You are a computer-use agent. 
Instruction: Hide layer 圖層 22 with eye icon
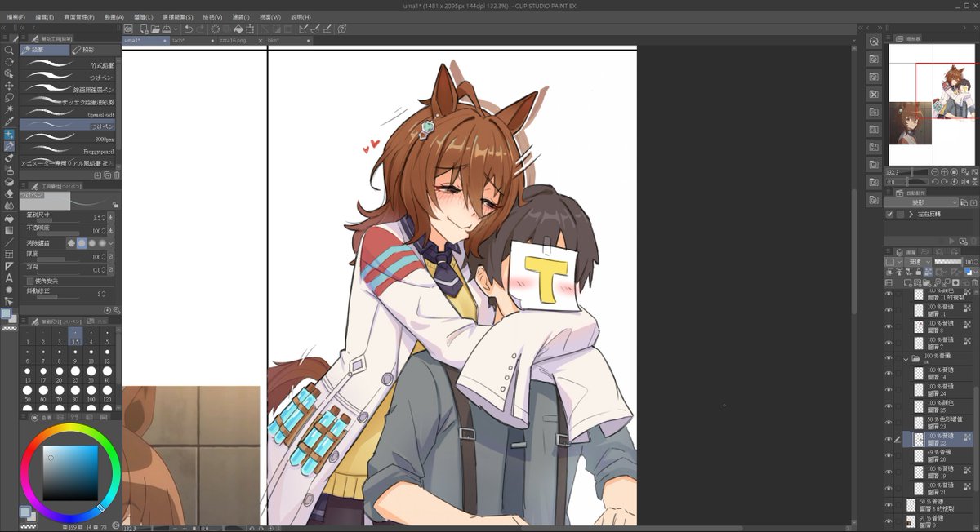(x=889, y=438)
